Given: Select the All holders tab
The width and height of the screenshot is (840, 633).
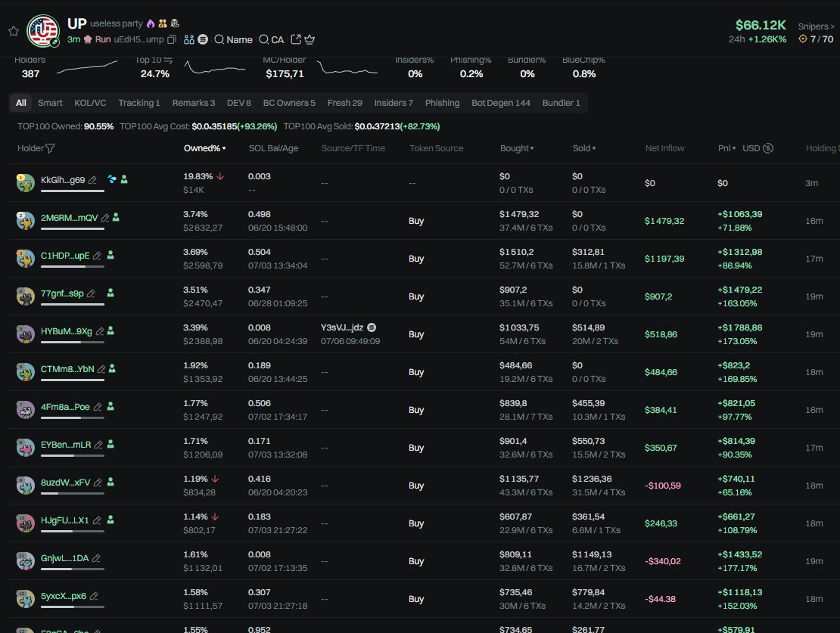Looking at the screenshot, I should pyautogui.click(x=21, y=103).
